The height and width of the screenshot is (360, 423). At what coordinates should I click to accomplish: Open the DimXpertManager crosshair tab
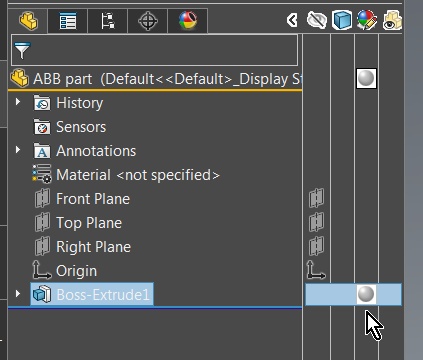tap(148, 21)
